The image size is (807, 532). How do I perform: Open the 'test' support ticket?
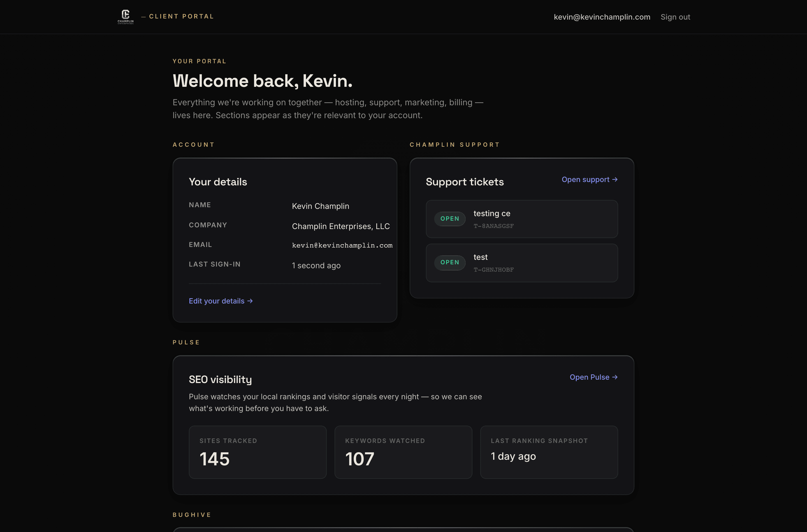[x=521, y=263]
